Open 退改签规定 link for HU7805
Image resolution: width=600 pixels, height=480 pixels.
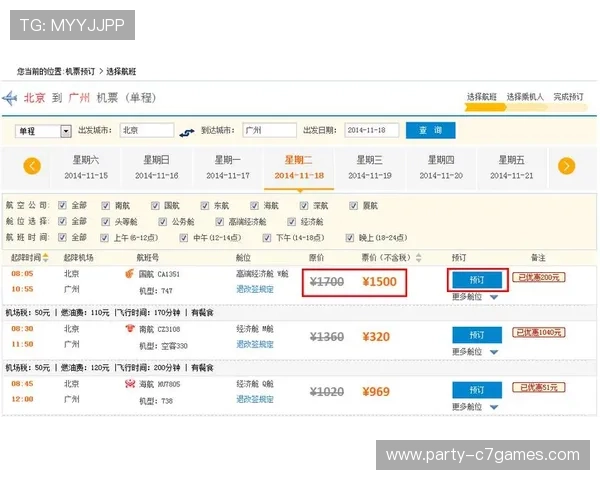[x=255, y=399]
